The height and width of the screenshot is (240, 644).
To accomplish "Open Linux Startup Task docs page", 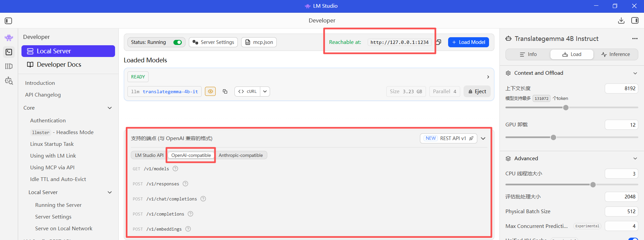I will 52,144.
